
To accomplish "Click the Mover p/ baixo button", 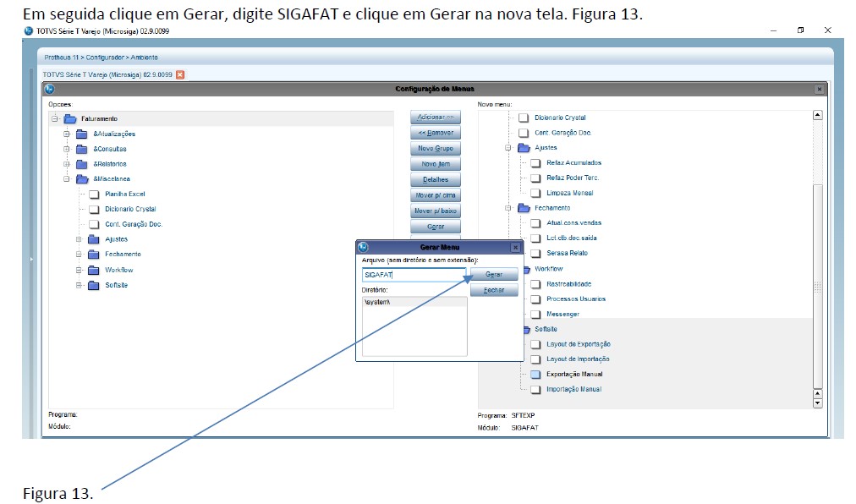I will tap(435, 211).
